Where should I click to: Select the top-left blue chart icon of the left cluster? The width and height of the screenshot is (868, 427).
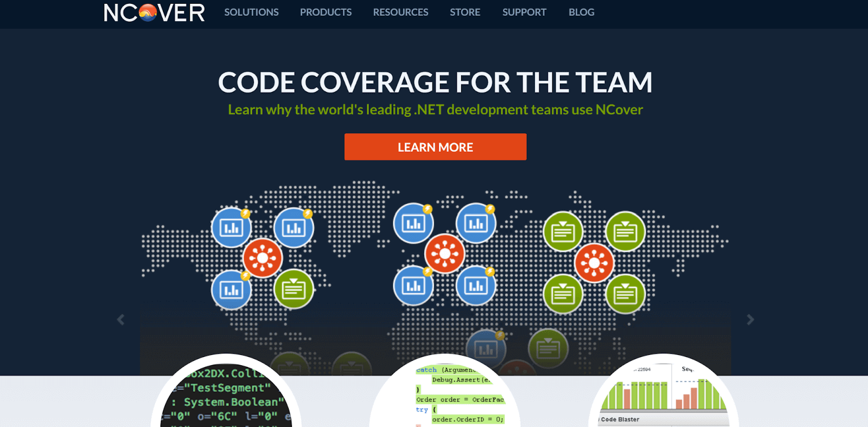pos(231,228)
